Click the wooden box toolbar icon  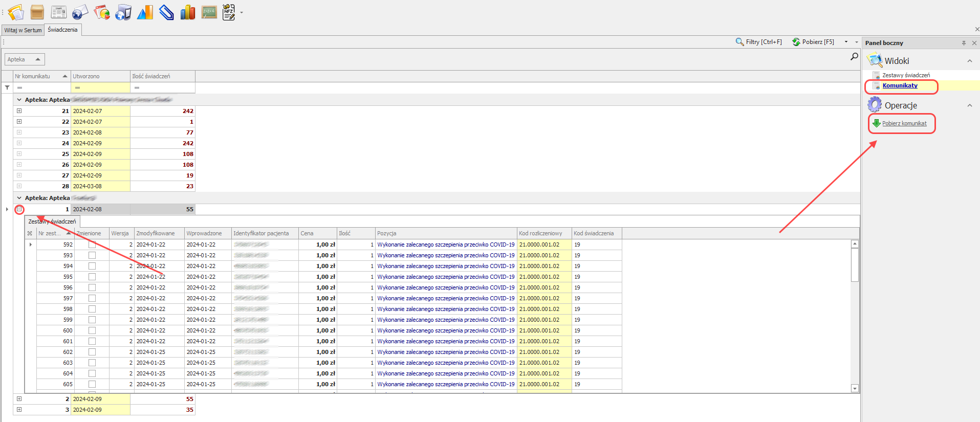tap(37, 12)
